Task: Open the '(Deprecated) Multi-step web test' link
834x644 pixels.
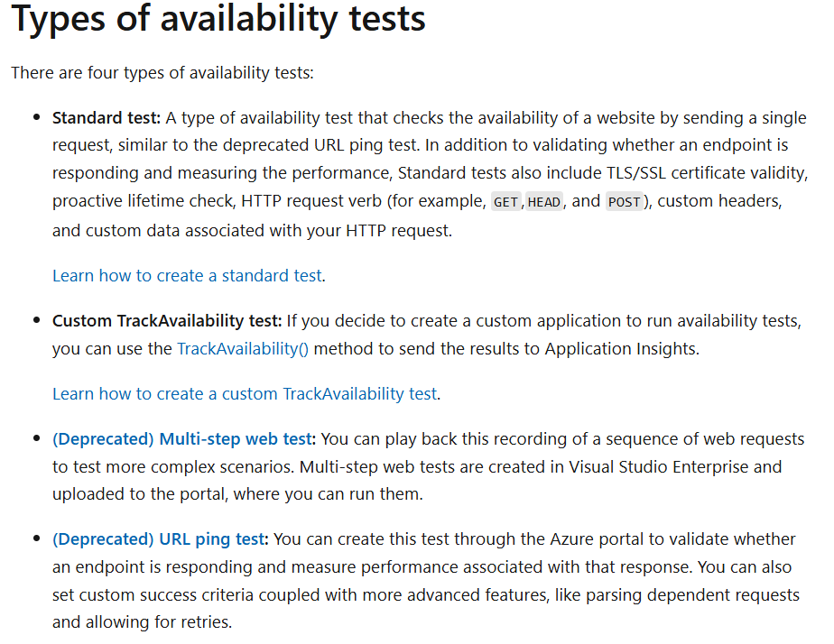Action: click(182, 439)
